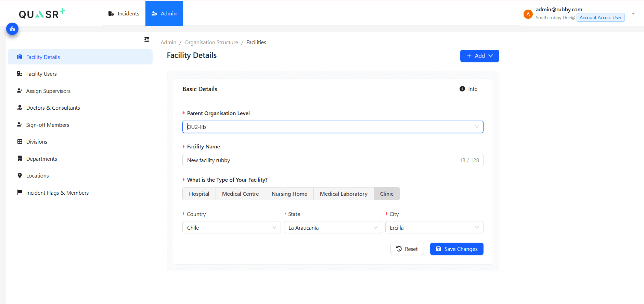Click the plus icon in Add button

(469, 56)
